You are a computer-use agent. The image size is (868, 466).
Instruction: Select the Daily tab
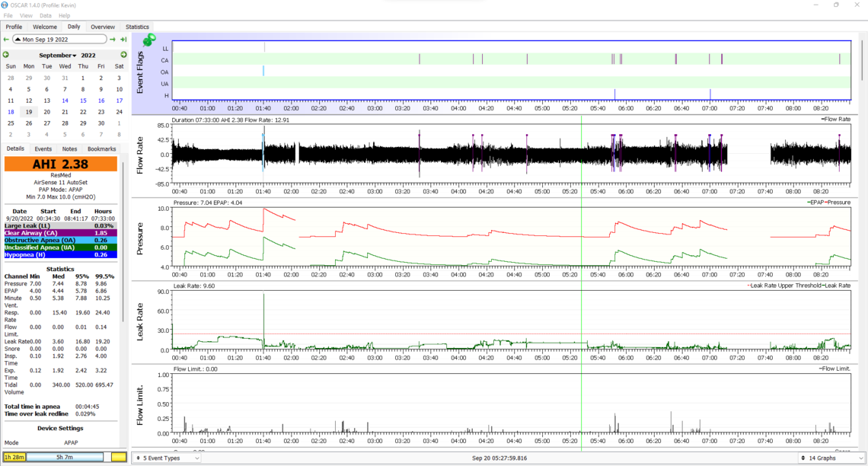pyautogui.click(x=74, y=27)
